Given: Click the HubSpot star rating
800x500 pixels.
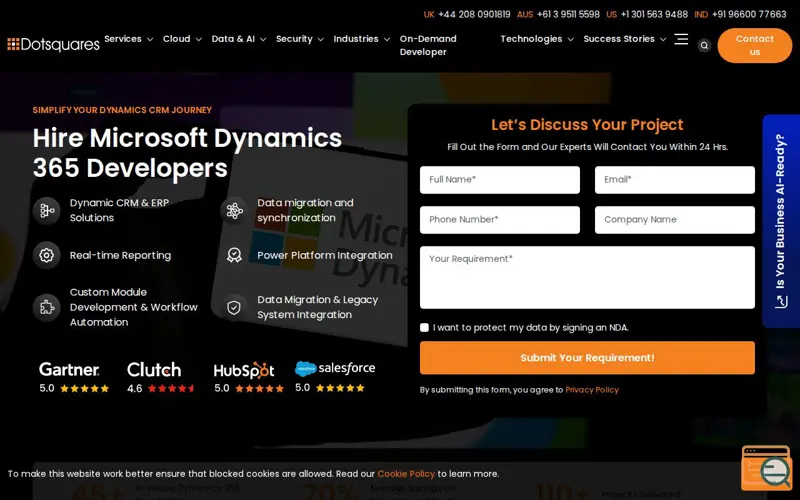Looking at the screenshot, I should tap(259, 388).
